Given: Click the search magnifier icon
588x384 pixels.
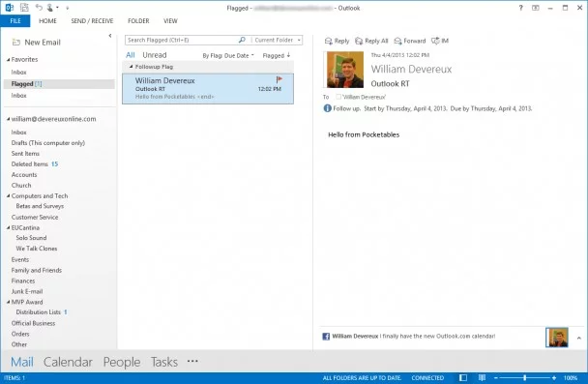Looking at the screenshot, I should click(242, 40).
